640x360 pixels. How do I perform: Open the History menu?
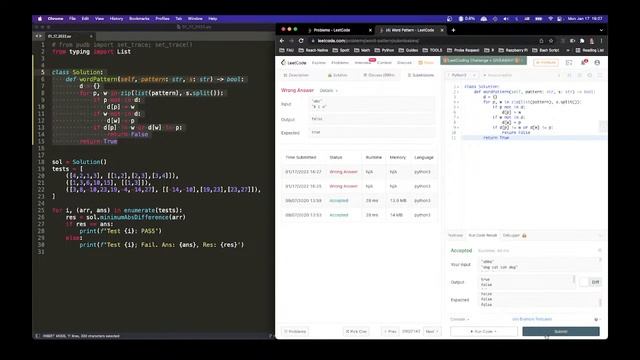point(116,19)
